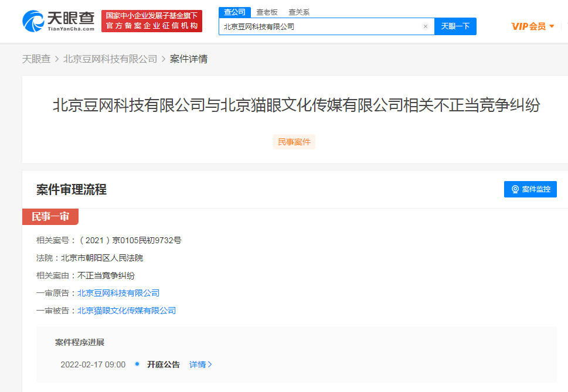The width and height of the screenshot is (568, 392).
Task: Switch to the 查老板 tab
Action: 267,12
